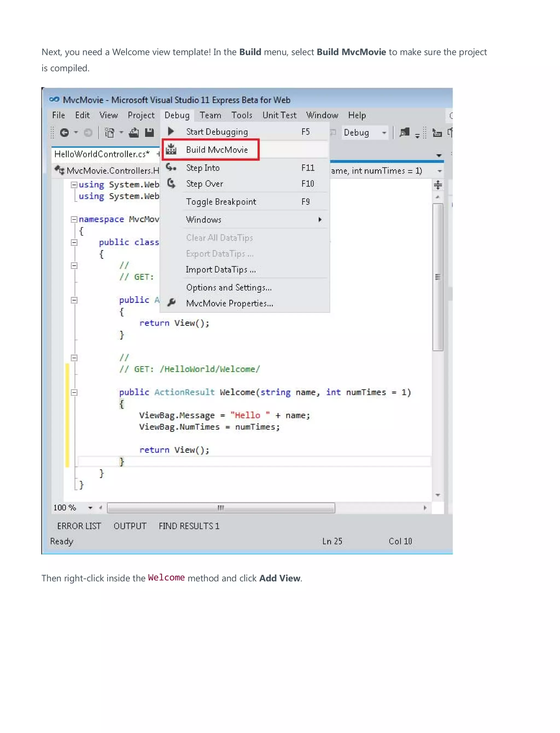
Task: Open the FIND RESULTS 1 panel tab
Action: click(x=189, y=526)
